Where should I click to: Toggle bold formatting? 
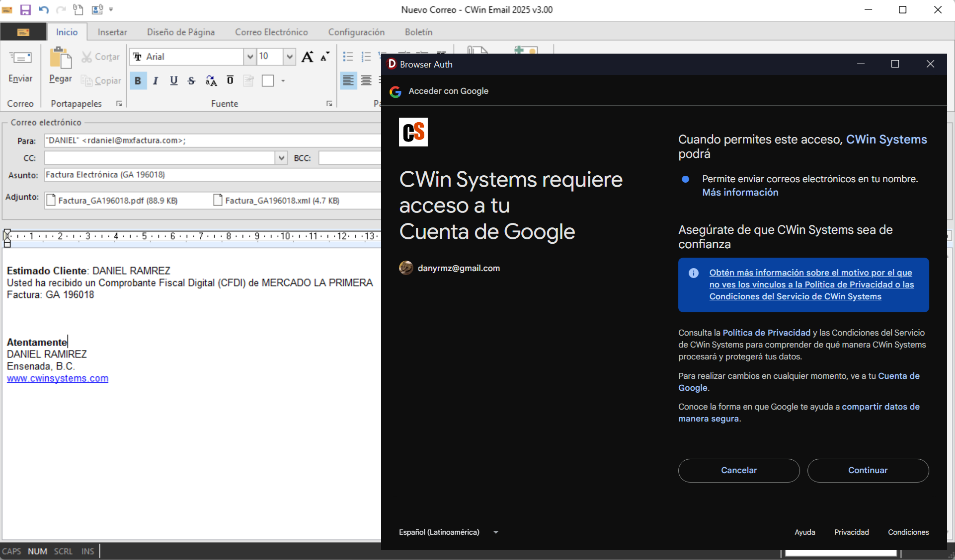138,81
